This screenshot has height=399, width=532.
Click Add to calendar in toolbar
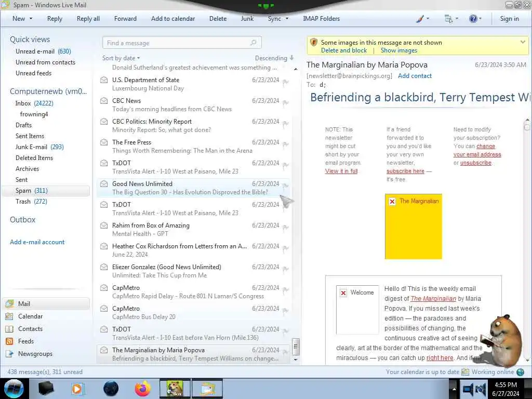pos(173,19)
